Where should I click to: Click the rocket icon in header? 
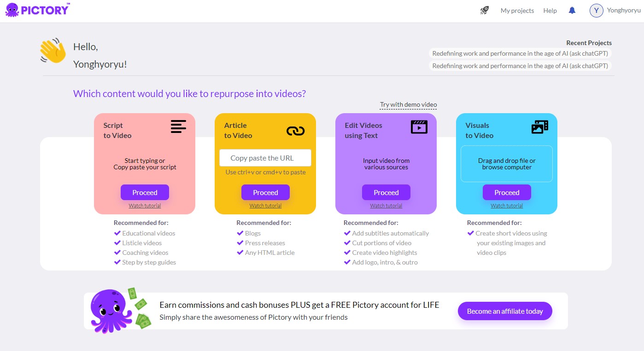click(484, 10)
